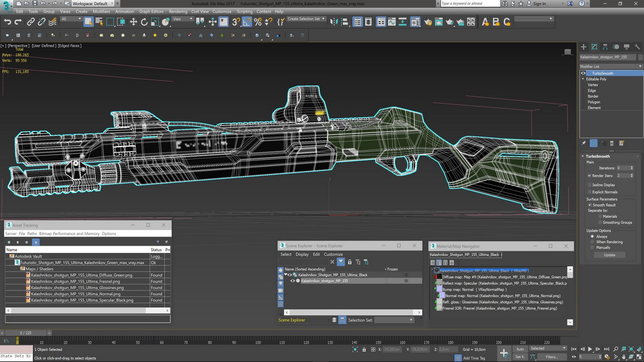Viewport: 644px width, 362px height.
Task: Click the time slider 0 / 225
Action: click(x=25, y=333)
